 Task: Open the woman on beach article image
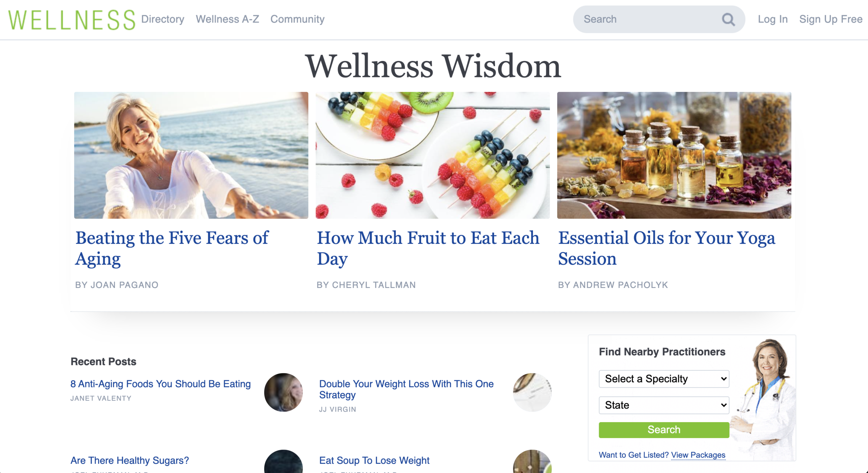click(191, 155)
